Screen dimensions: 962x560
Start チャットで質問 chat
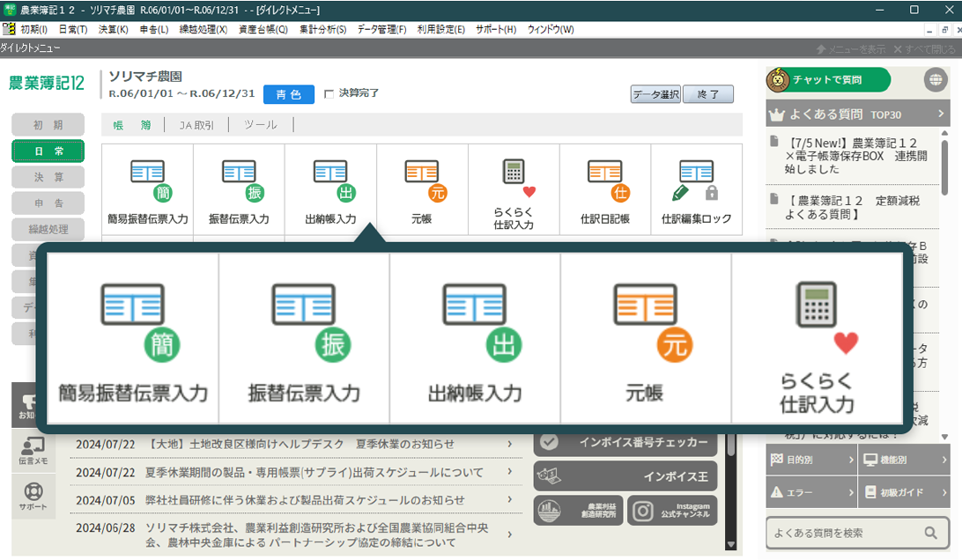tap(828, 80)
